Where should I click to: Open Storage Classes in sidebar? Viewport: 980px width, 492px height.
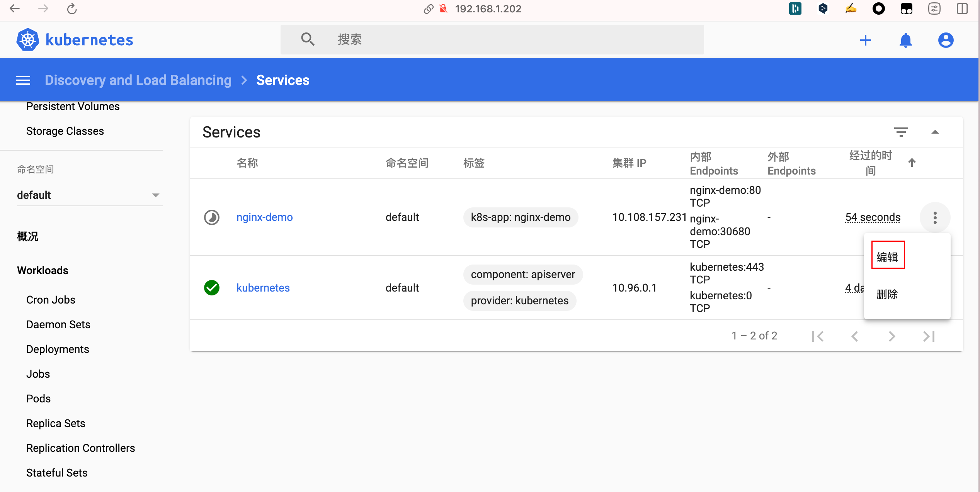[65, 131]
